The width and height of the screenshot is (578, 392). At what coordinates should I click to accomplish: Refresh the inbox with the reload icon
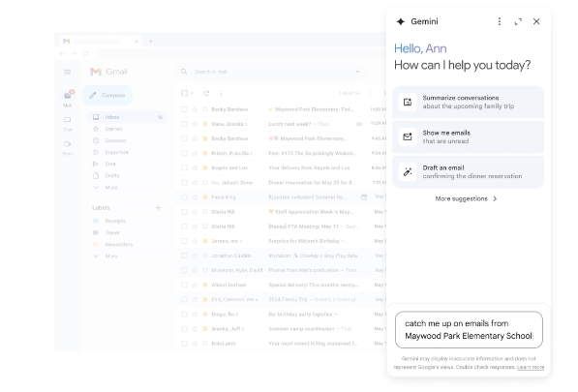tap(206, 93)
